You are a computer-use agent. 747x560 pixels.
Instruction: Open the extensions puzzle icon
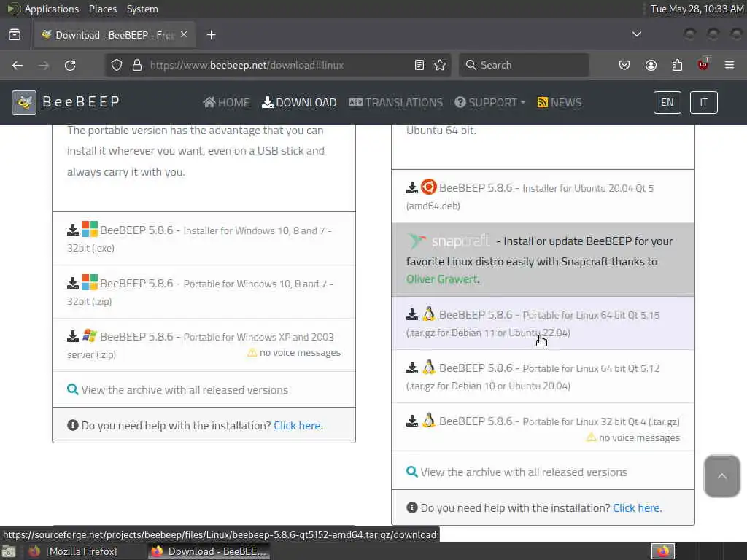(x=677, y=65)
